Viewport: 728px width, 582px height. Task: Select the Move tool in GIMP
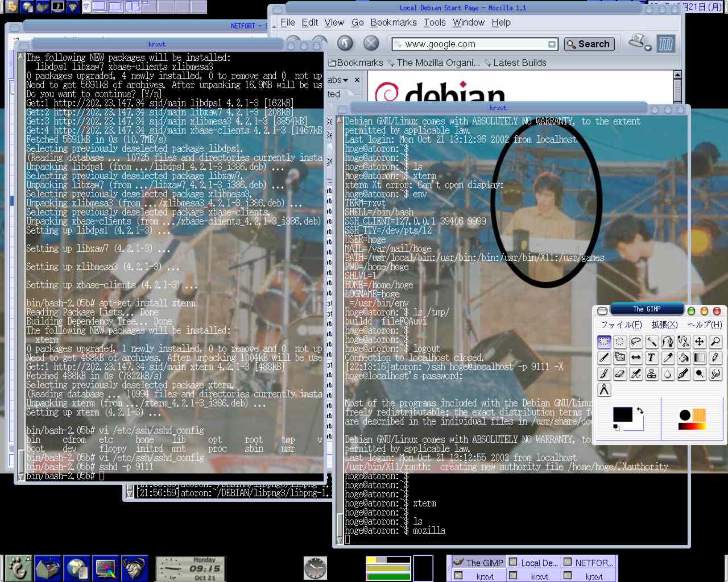click(700, 342)
